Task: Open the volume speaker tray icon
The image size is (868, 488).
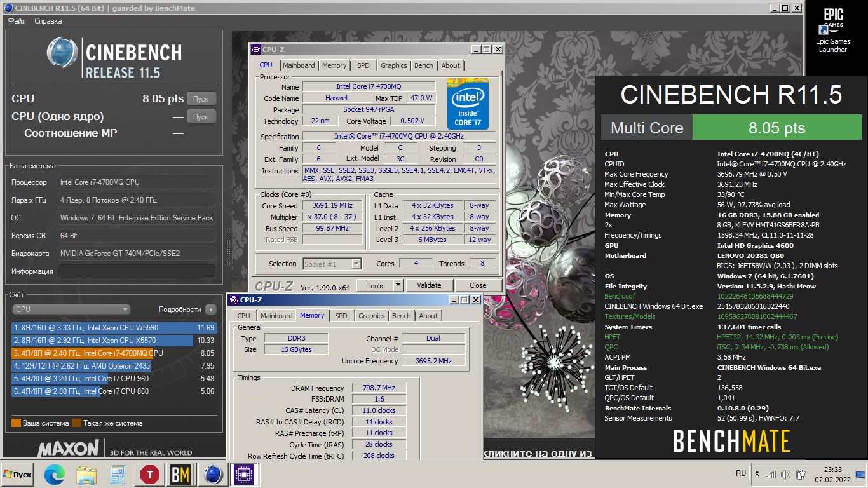Action: (x=786, y=475)
